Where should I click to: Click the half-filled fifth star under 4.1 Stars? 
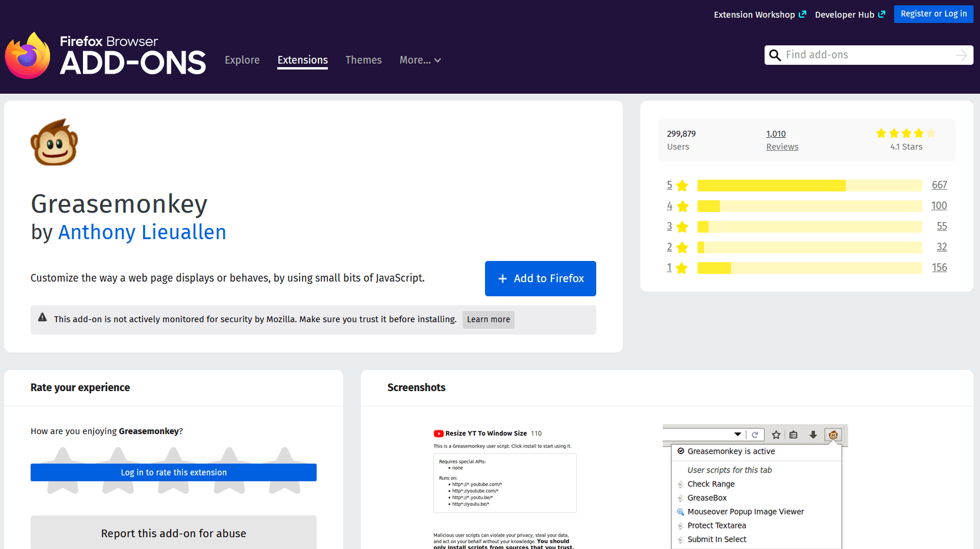point(931,133)
